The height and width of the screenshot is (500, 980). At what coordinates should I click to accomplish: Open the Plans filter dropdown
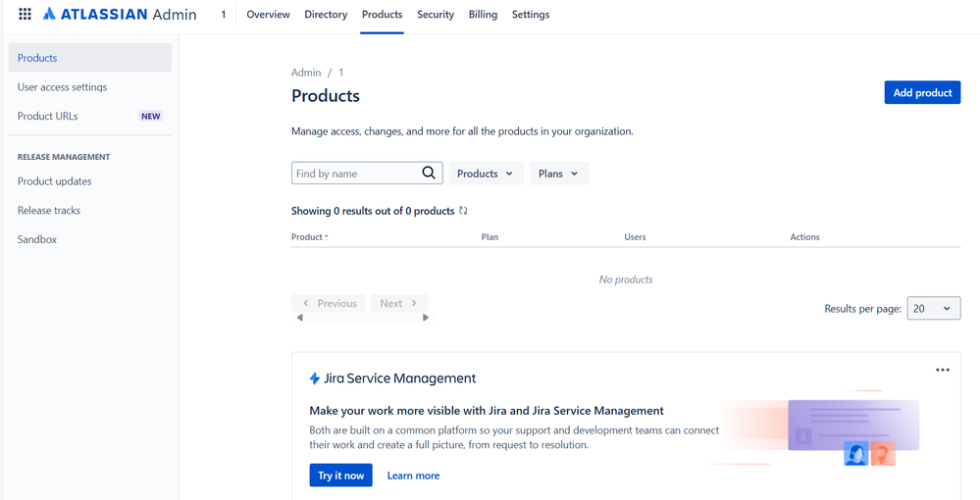point(559,174)
